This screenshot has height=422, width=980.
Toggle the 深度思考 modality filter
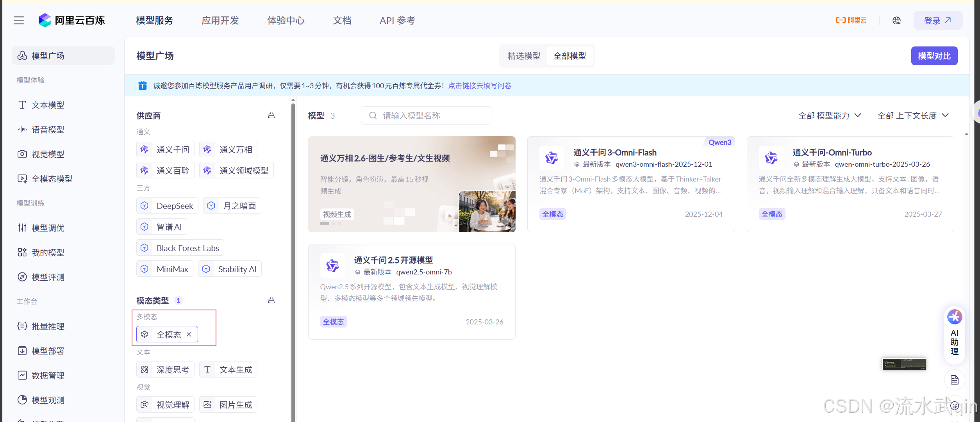pyautogui.click(x=166, y=370)
